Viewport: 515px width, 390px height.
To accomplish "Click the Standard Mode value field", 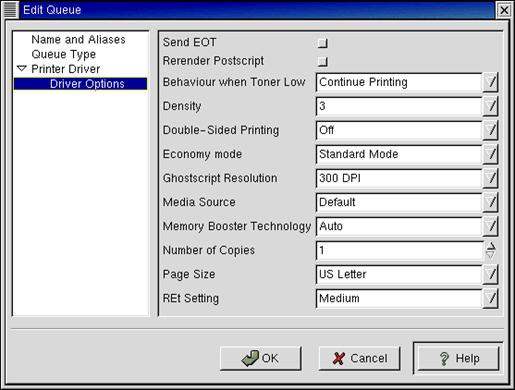I will pos(399,154).
